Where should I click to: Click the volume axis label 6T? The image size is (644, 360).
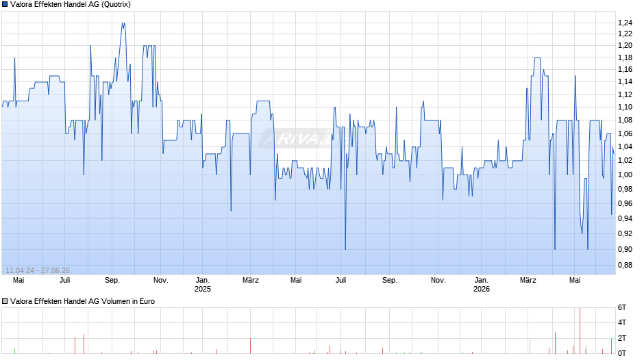(622, 307)
